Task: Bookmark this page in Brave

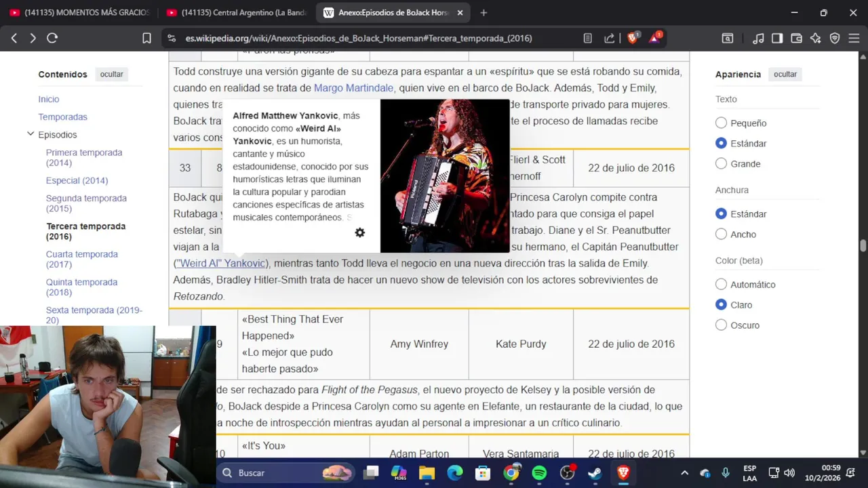Action: (146, 39)
